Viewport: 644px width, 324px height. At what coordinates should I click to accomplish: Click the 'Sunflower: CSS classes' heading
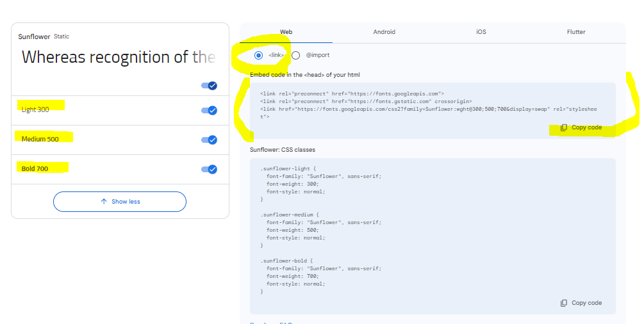coord(283,150)
